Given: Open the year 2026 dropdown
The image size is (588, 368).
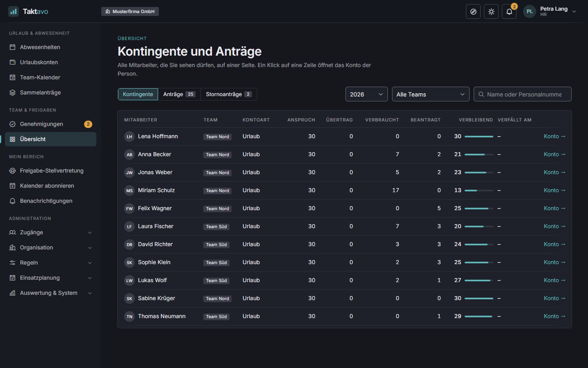Looking at the screenshot, I should (x=367, y=94).
